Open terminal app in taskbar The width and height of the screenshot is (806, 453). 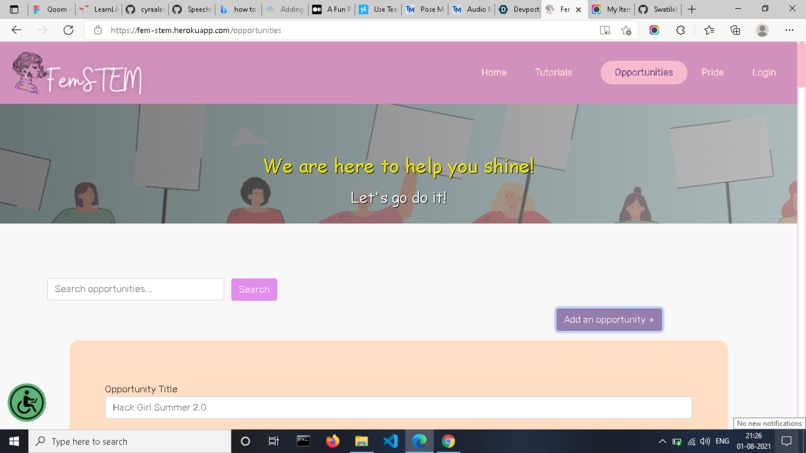303,441
